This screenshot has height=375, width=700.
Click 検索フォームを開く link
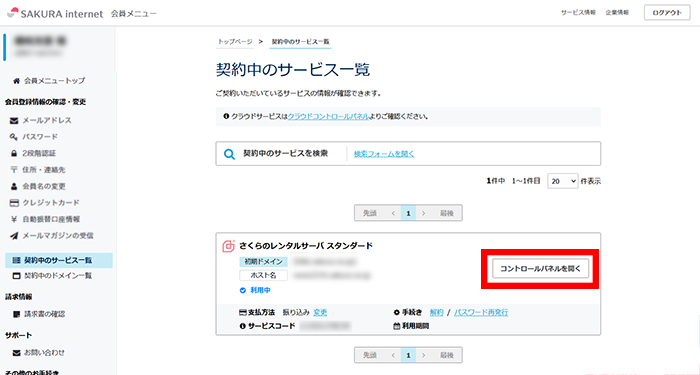pyautogui.click(x=384, y=154)
